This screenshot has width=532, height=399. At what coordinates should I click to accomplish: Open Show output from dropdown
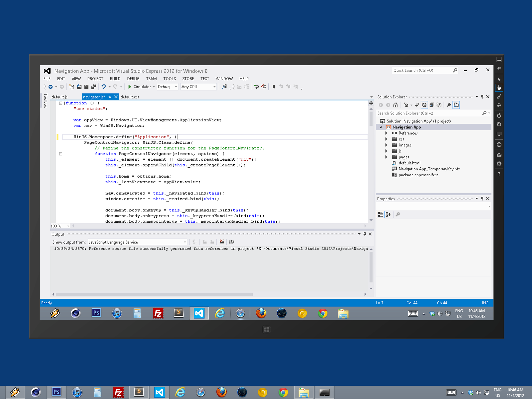pyautogui.click(x=137, y=242)
